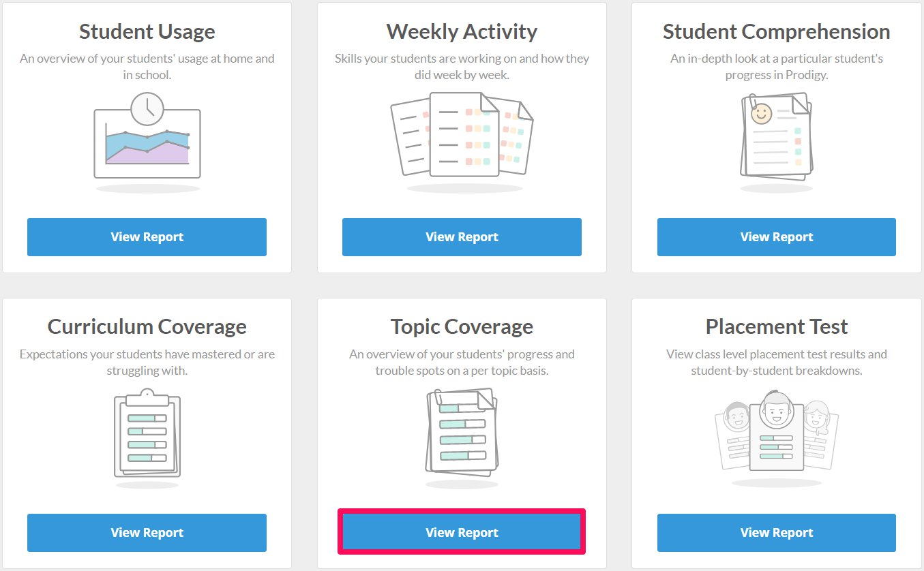This screenshot has height=571, width=924.
Task: View the Placement Test report
Action: click(777, 533)
